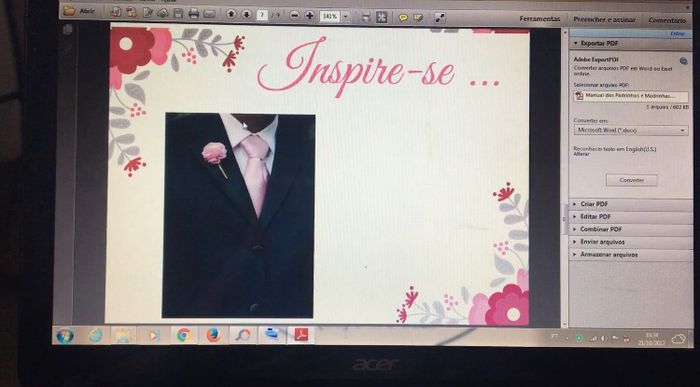The image size is (700, 387).
Task: Save the file with floppy icon
Action: tap(178, 13)
